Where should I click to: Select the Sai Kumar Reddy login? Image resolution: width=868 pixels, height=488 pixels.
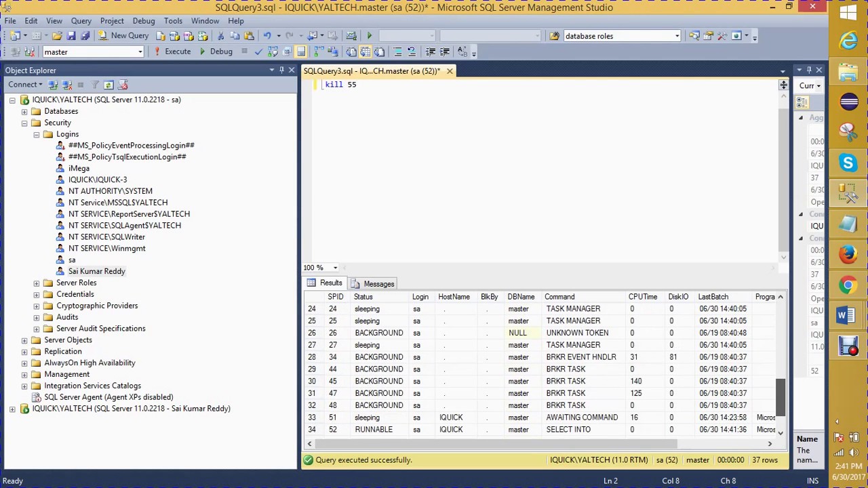pos(96,271)
